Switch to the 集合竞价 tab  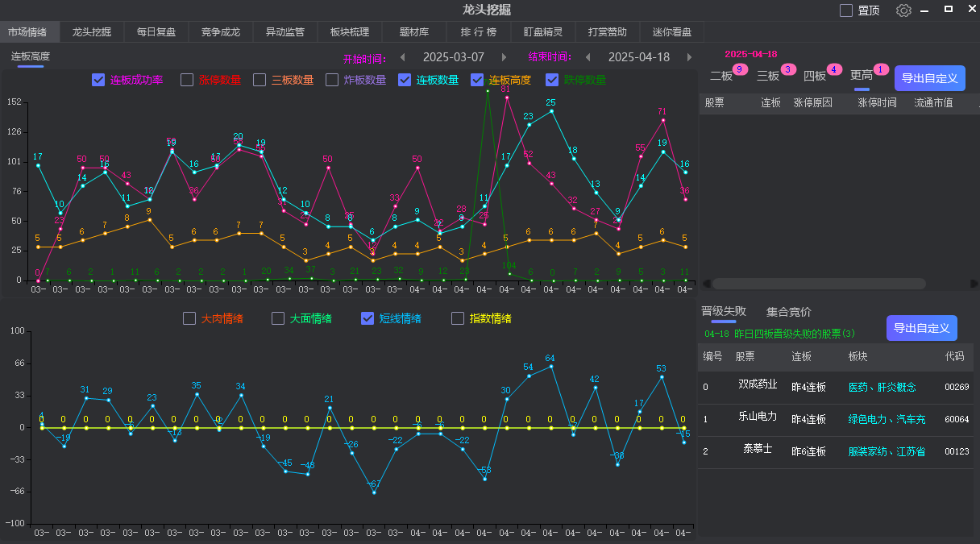pyautogui.click(x=788, y=312)
